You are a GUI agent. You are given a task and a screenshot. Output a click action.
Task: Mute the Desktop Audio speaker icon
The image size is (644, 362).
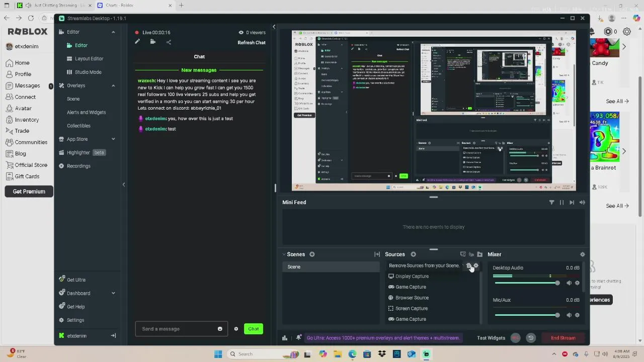point(569,283)
